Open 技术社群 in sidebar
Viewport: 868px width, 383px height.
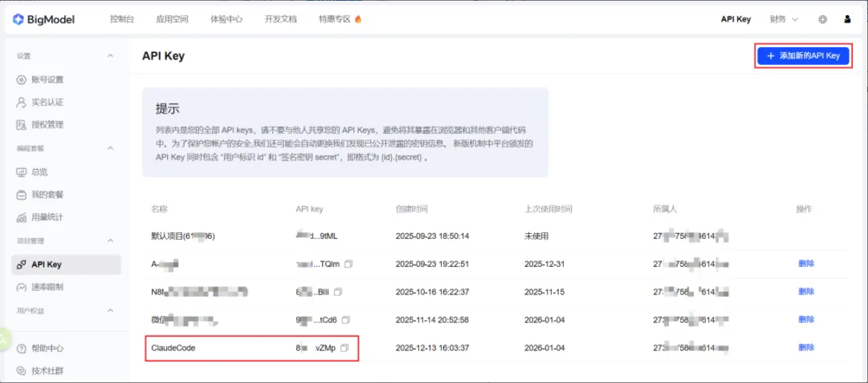47,372
